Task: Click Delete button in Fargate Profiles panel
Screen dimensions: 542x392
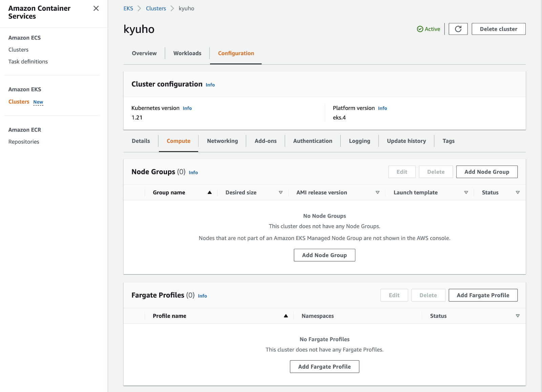Action: pos(428,295)
